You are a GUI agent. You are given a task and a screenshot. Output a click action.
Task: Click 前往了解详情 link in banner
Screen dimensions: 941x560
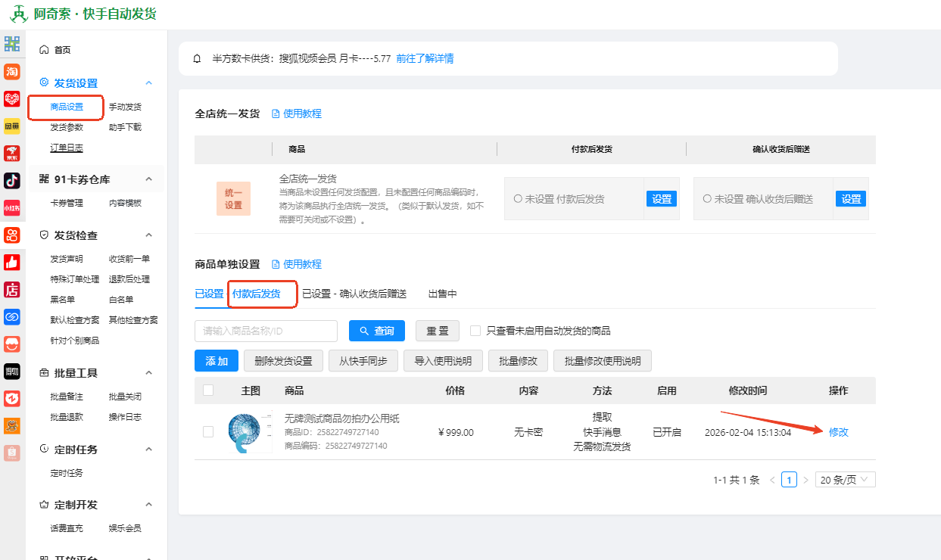(x=425, y=58)
